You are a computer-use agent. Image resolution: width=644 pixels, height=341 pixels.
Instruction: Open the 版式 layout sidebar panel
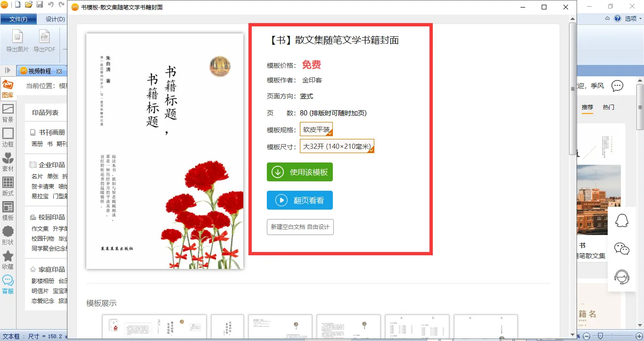point(8,187)
